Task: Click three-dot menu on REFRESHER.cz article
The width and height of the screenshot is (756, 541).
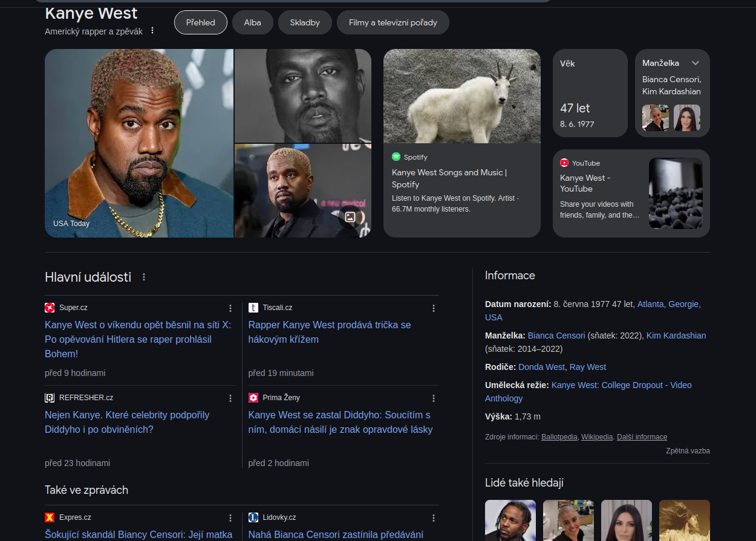Action: click(230, 398)
